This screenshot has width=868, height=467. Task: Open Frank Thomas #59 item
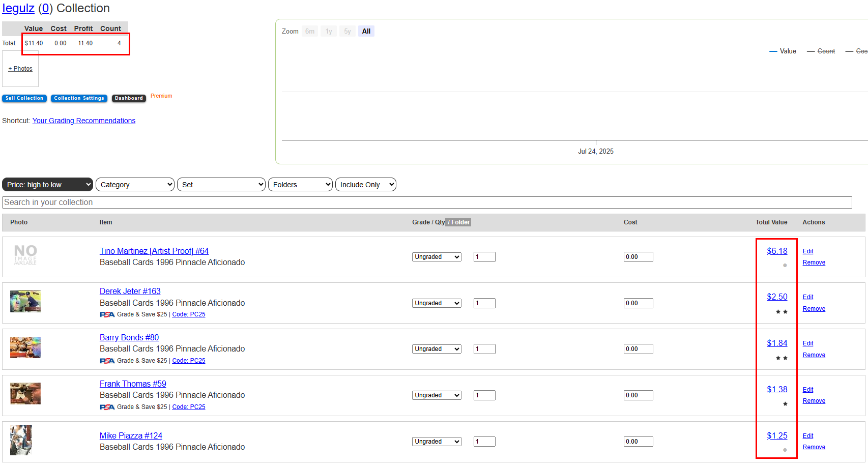click(133, 384)
